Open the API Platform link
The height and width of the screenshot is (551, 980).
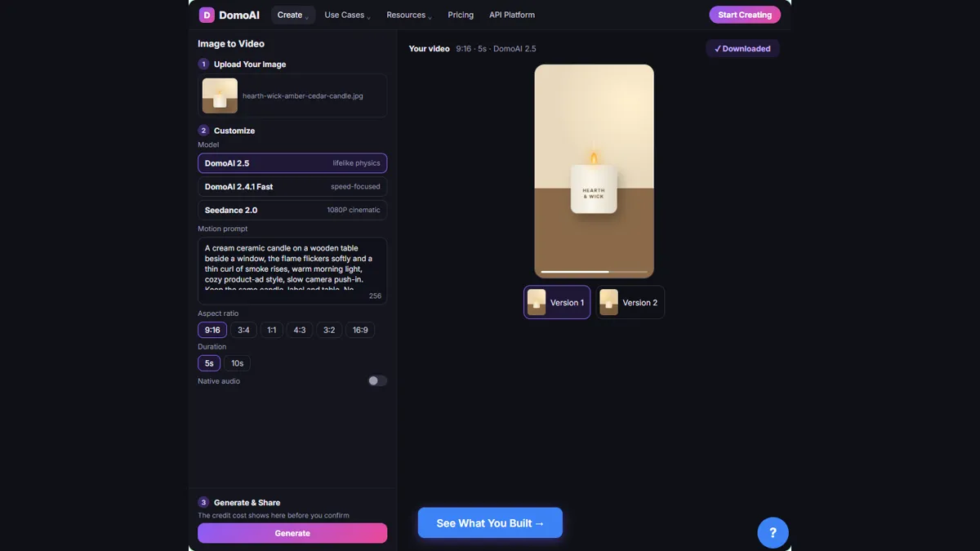(x=512, y=15)
